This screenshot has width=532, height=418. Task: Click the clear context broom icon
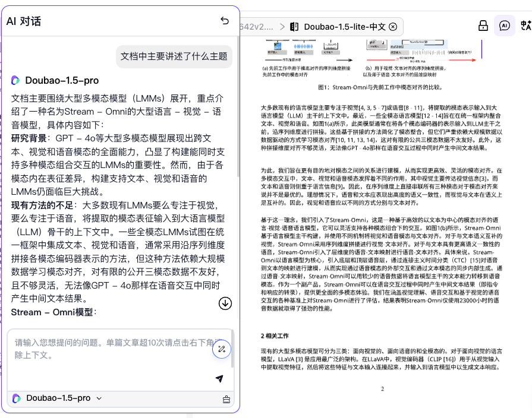point(226,400)
